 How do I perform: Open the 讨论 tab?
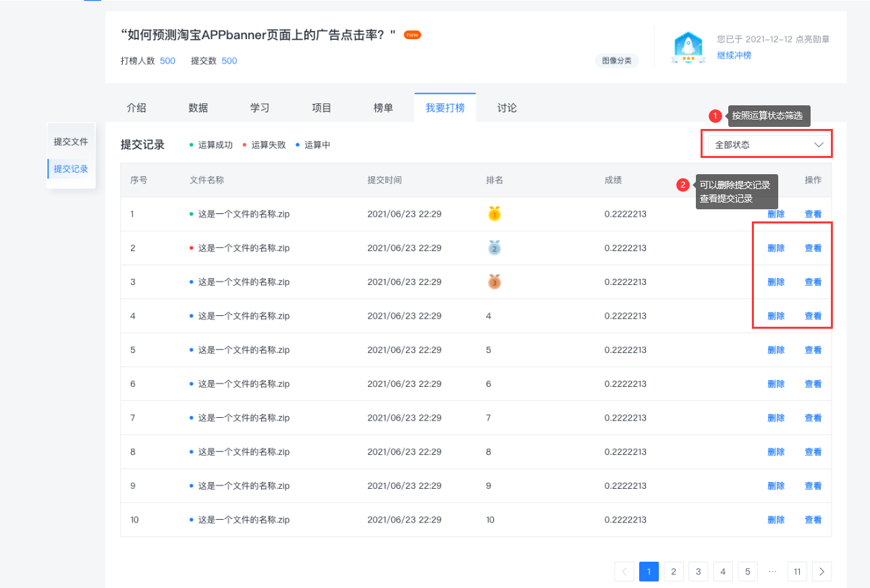(x=507, y=108)
